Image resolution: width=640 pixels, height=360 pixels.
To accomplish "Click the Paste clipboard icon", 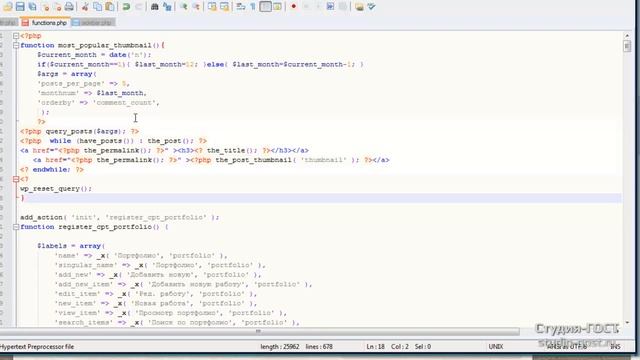I will (109, 7).
